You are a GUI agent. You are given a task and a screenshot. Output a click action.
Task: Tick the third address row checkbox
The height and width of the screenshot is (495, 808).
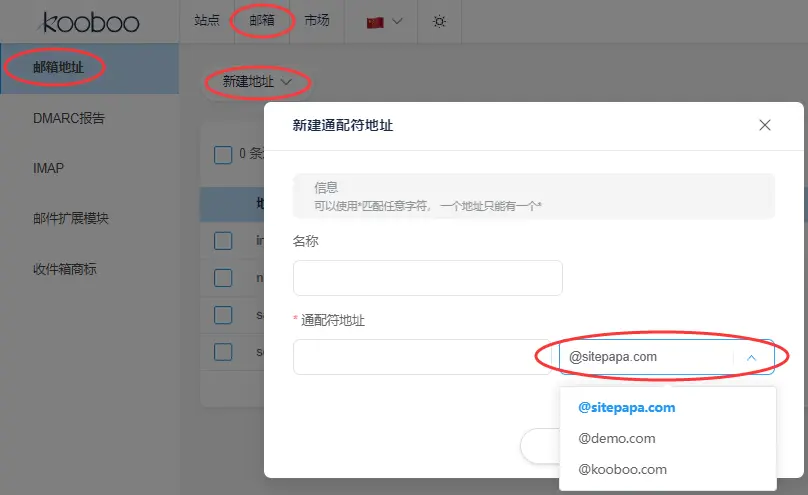(223, 315)
